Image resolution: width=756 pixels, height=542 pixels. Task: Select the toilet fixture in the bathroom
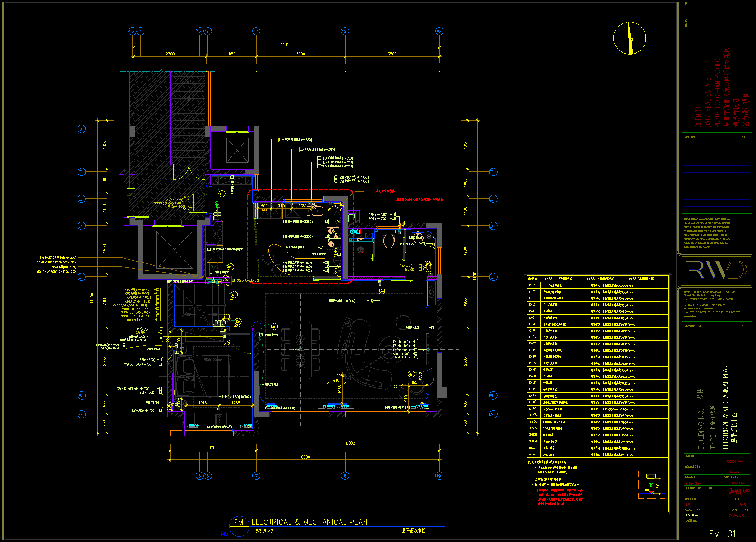tap(388, 239)
